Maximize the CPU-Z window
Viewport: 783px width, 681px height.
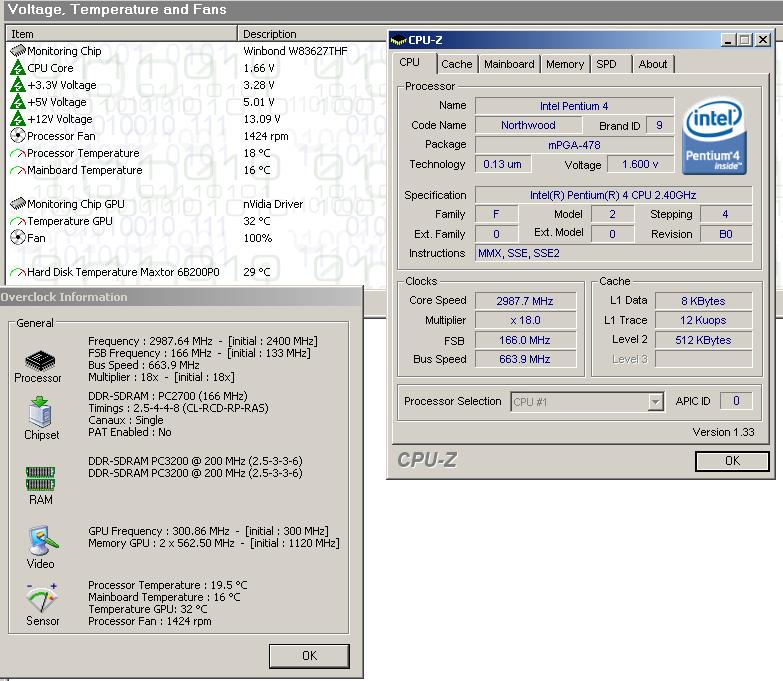click(x=745, y=40)
